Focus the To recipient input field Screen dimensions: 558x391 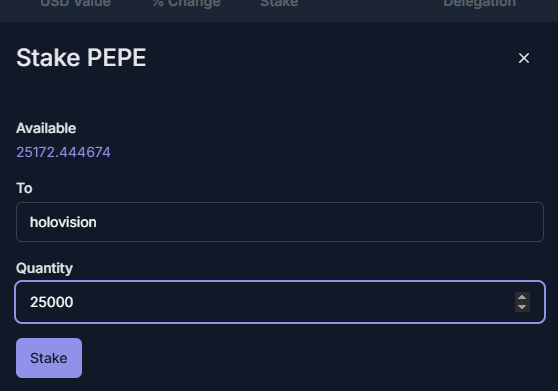(x=280, y=222)
